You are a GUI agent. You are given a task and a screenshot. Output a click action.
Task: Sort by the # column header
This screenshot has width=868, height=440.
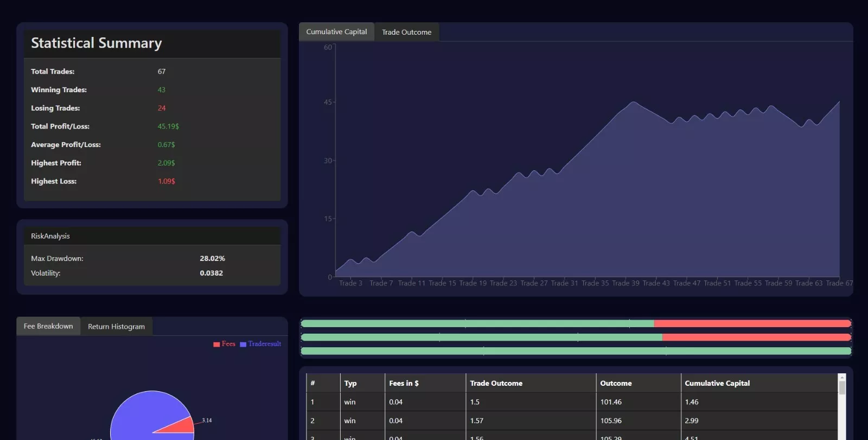(323, 383)
